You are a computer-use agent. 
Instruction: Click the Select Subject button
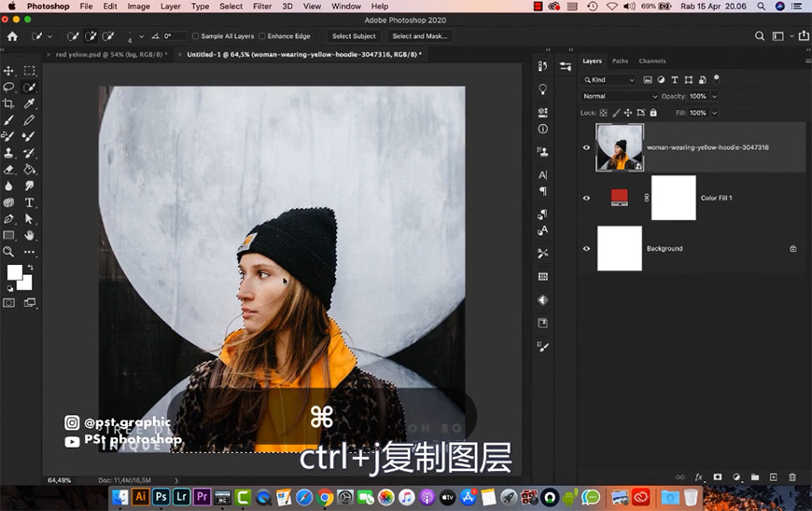354,36
